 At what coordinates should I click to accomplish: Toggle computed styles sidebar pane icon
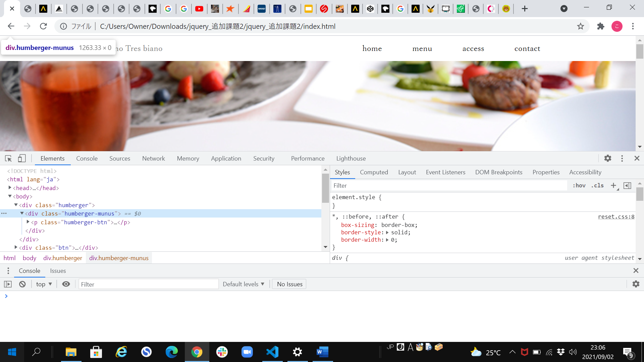pos(627,186)
